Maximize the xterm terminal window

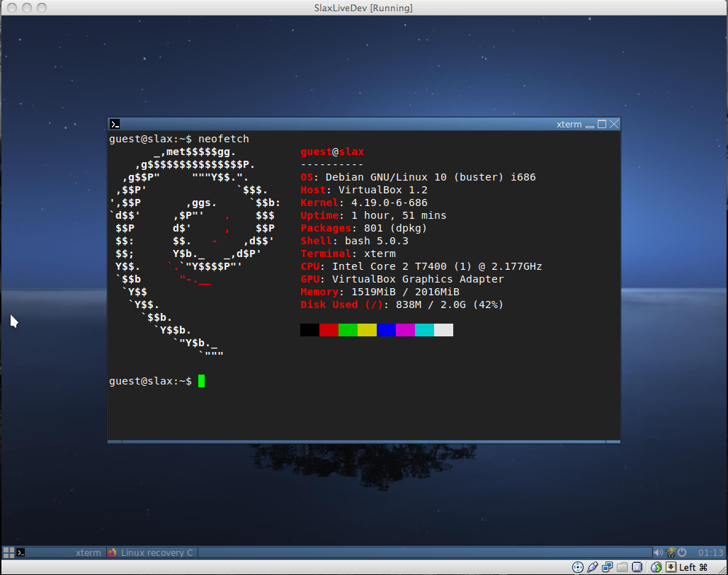click(x=602, y=124)
